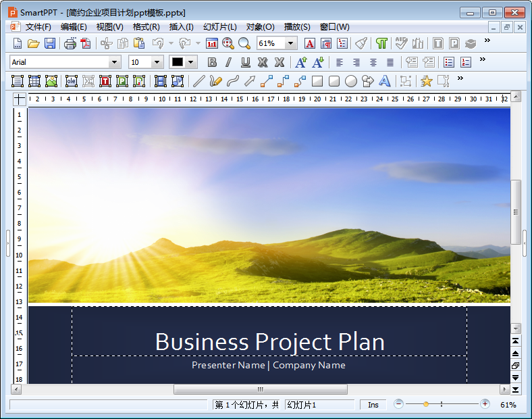The width and height of the screenshot is (532, 419).
Task: Toggle bulleted list icon
Action: (x=449, y=62)
